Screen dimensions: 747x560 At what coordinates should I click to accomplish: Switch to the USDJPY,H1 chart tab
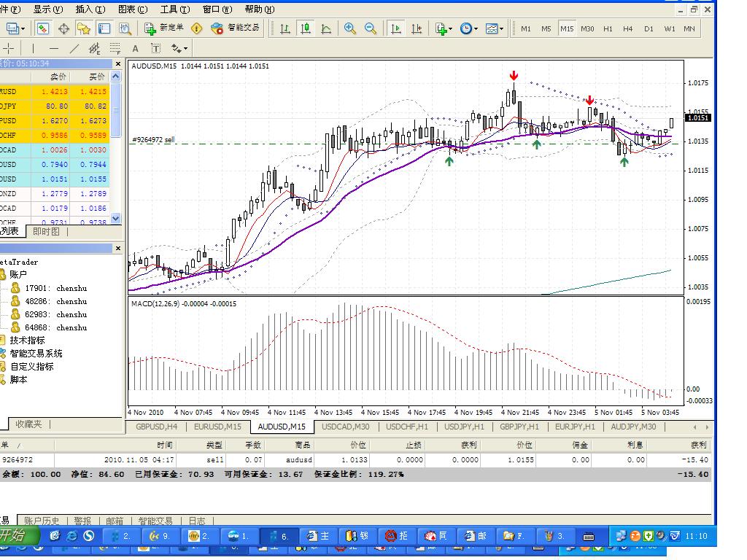click(x=464, y=427)
